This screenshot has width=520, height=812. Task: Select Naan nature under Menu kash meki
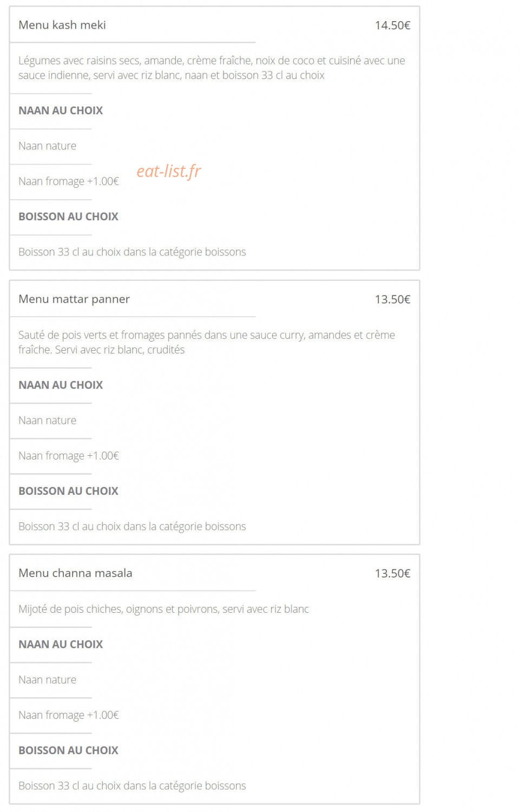(48, 146)
